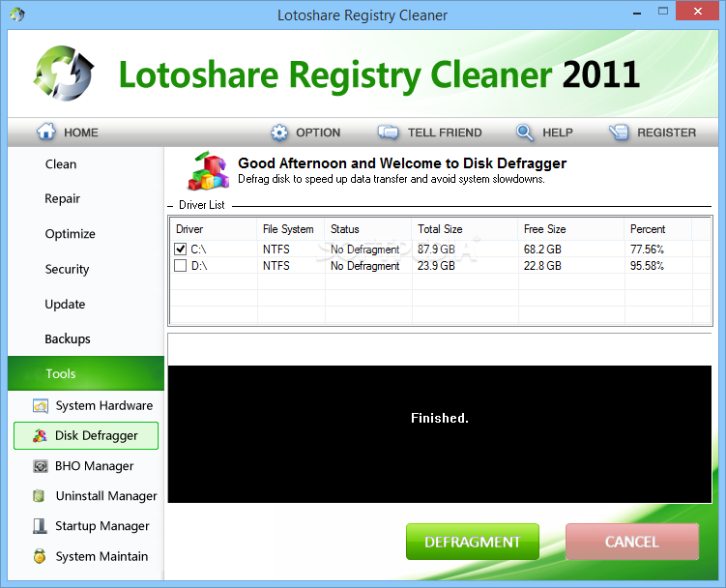Click the 87.9 GB total size cell

436,250
